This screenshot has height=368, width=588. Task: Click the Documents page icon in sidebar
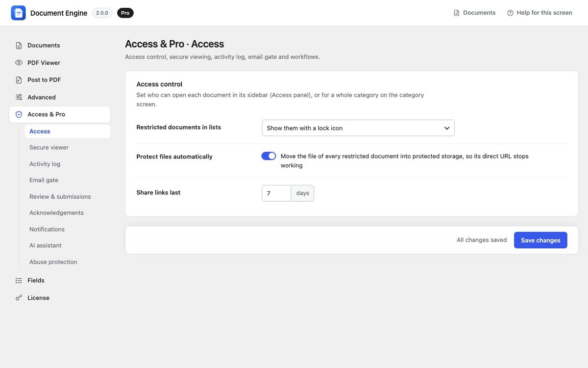[19, 45]
